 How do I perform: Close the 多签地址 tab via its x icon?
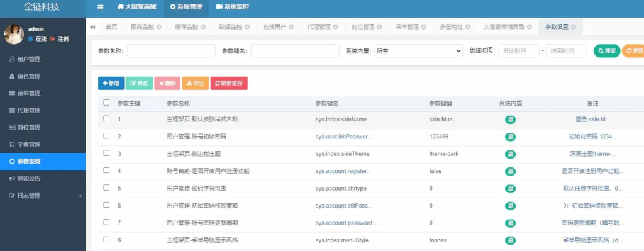coord(468,26)
